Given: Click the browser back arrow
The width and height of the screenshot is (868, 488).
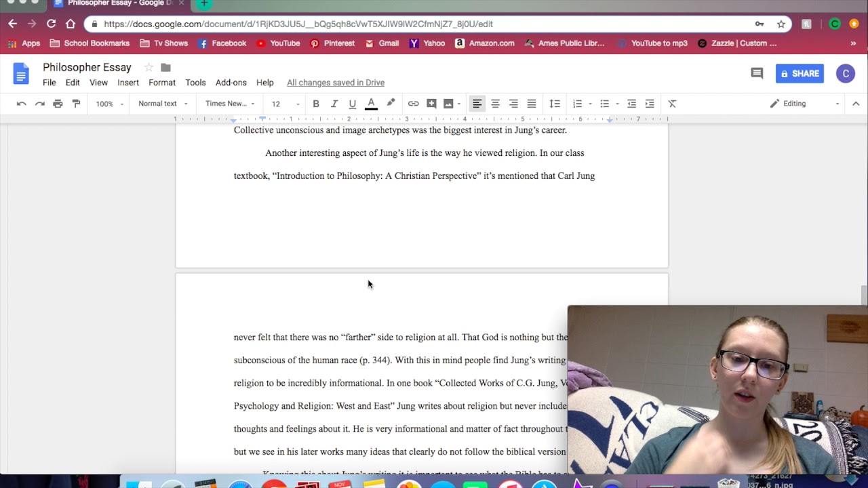Looking at the screenshot, I should 13,24.
